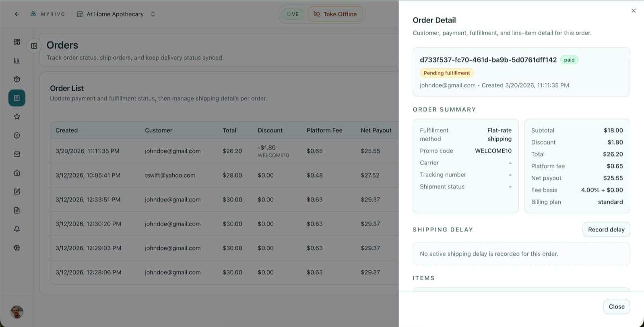
Task: Click the Subtotal $18.00 value
Action: [613, 130]
